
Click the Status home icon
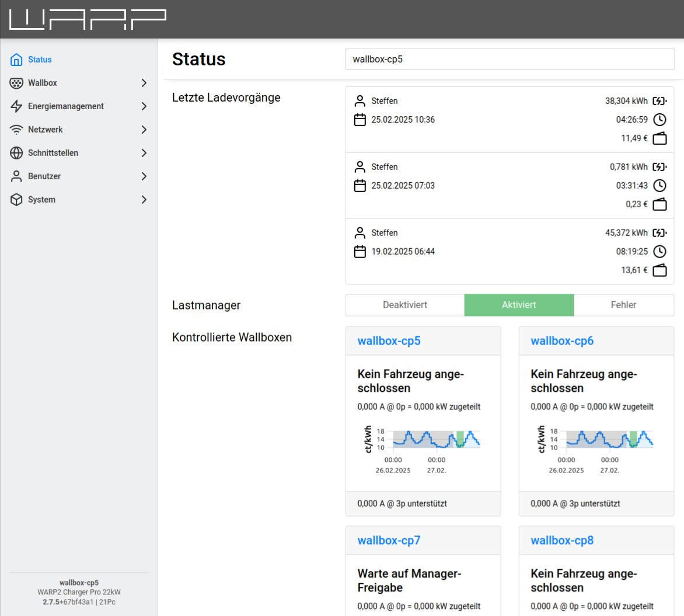pos(16,60)
